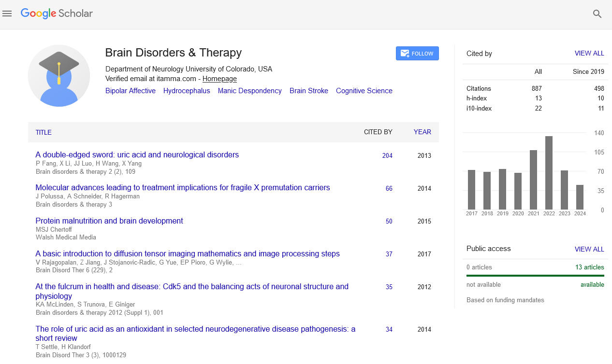Click the 2021 bar in citations chart
Viewport: 612px width, 364px height.
coord(533,180)
